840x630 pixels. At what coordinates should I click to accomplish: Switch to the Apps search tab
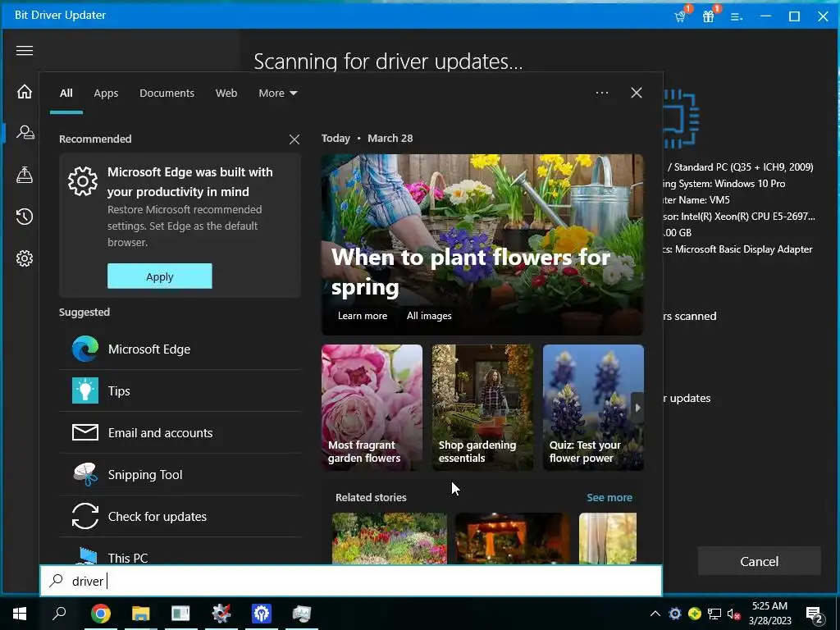[x=106, y=94]
